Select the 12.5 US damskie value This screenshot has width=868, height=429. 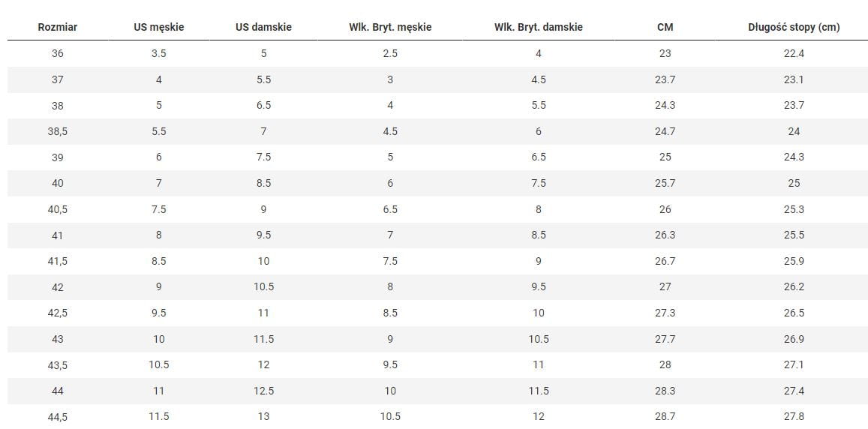[x=263, y=391]
